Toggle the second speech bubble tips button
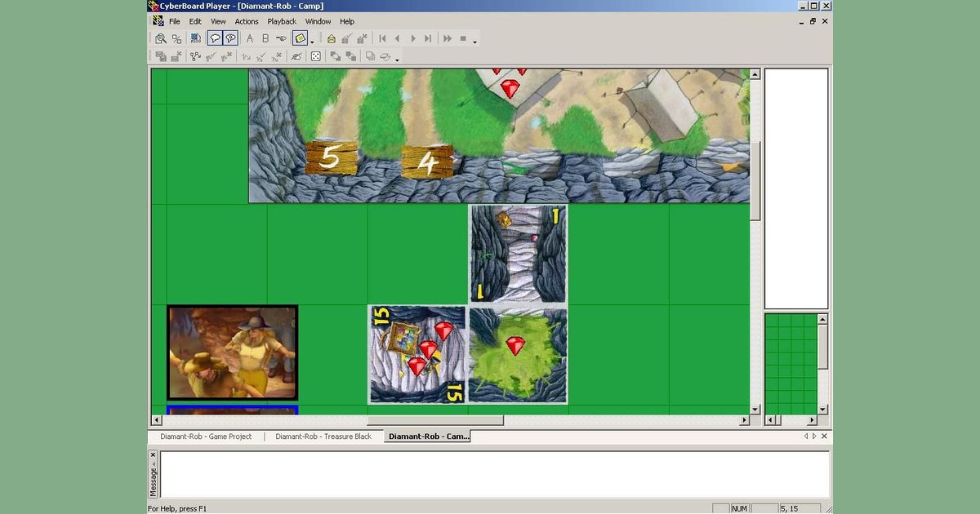 click(230, 38)
